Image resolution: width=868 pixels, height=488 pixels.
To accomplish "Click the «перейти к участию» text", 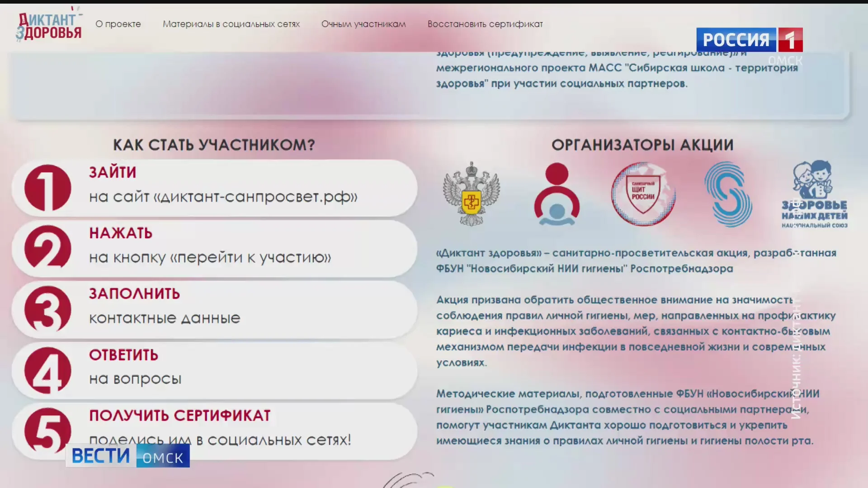I will [250, 258].
